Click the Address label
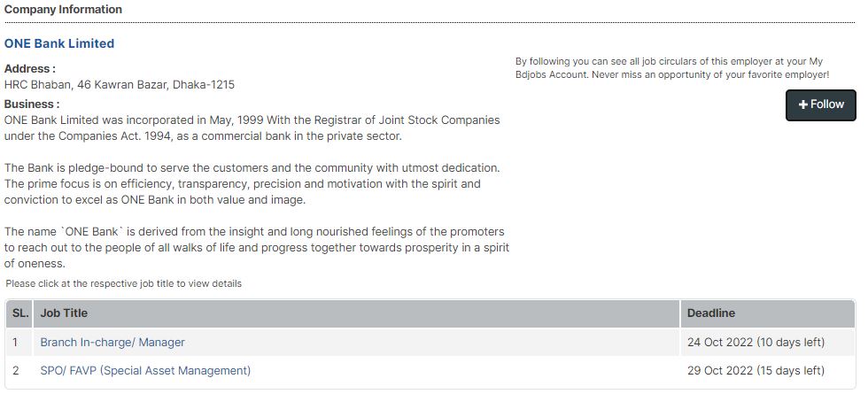Screen dimensions: 868x394 pos(30,68)
